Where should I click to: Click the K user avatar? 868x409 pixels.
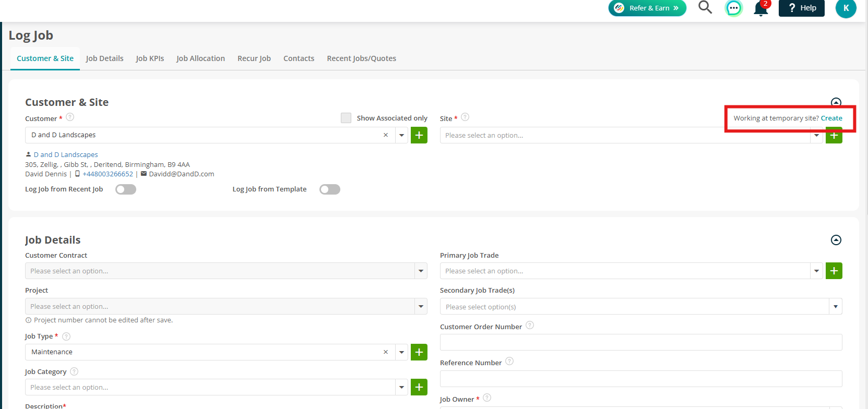(x=846, y=8)
